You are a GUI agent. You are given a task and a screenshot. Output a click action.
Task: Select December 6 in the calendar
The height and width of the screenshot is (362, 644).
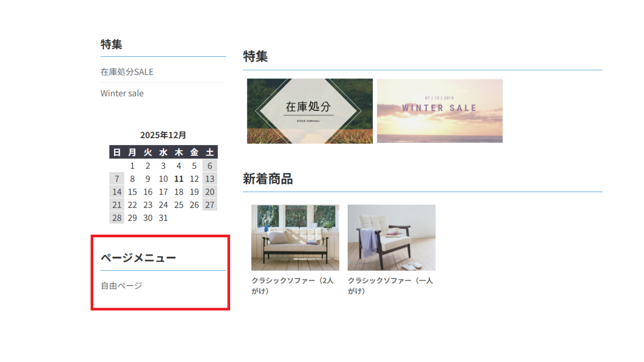pos(210,166)
